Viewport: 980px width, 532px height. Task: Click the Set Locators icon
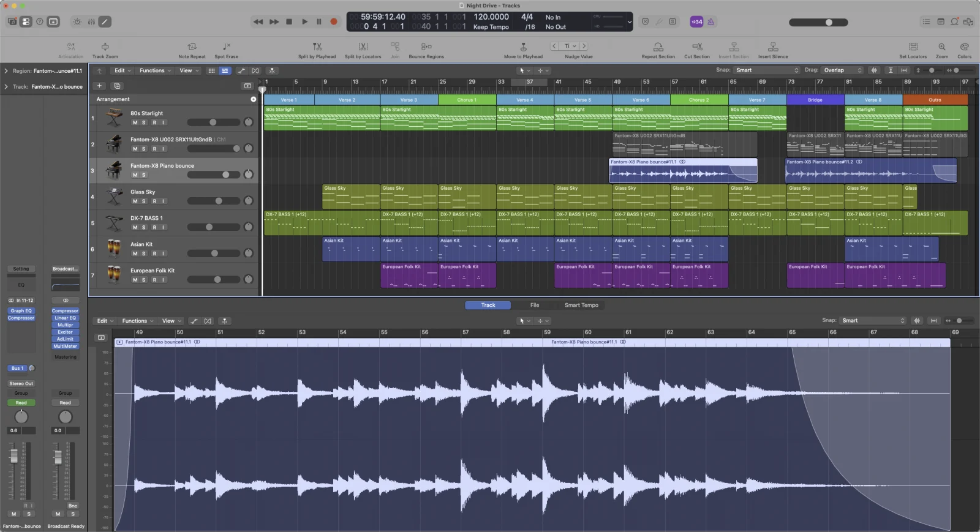(913, 47)
